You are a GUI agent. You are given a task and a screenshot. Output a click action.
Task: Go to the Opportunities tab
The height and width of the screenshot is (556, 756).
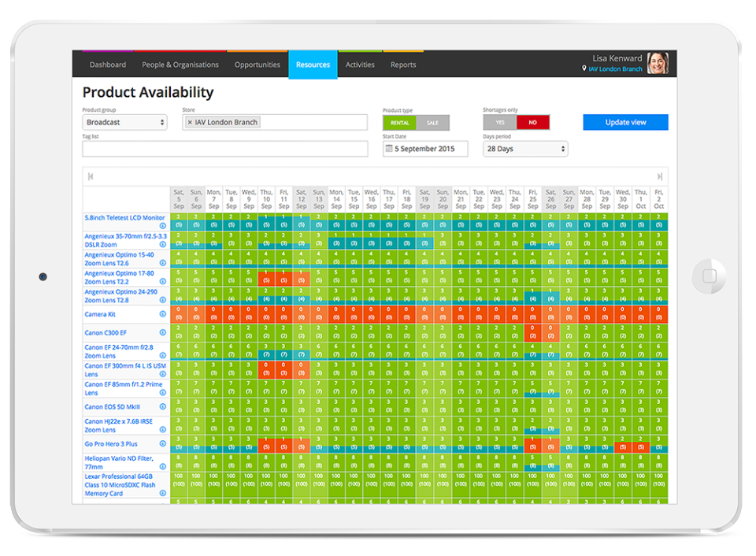pos(257,65)
